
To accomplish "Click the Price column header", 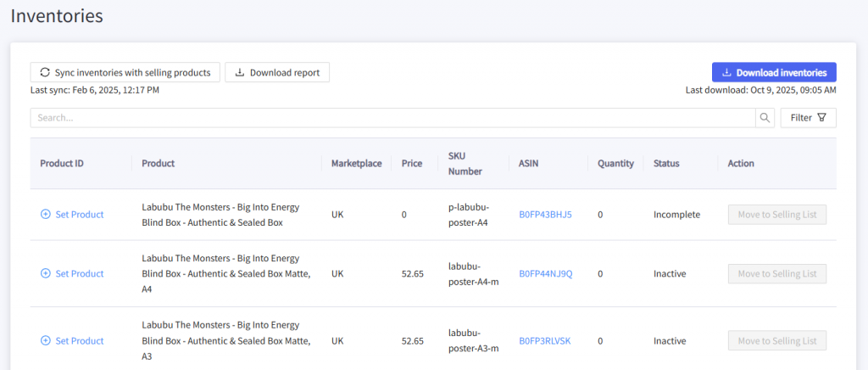I will 412,163.
